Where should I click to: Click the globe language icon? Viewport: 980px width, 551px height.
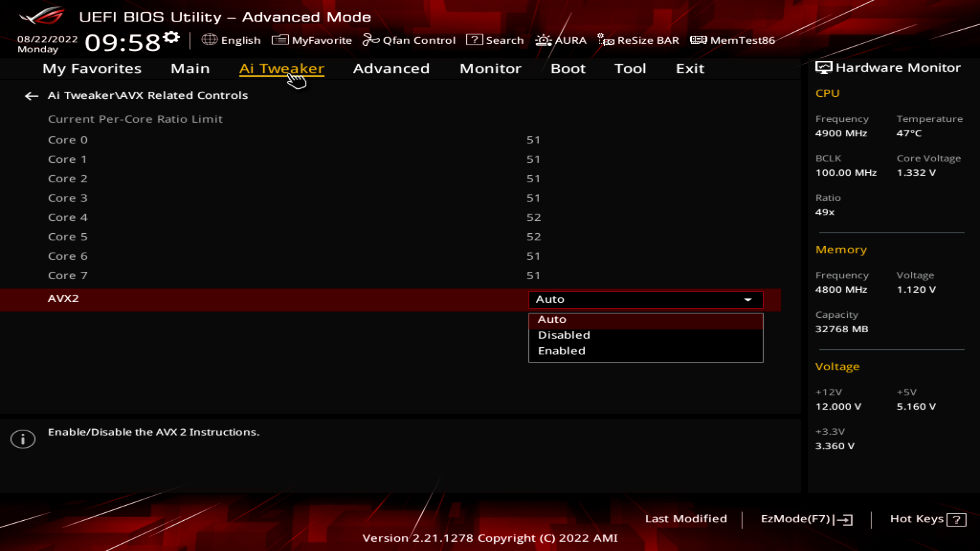click(209, 40)
